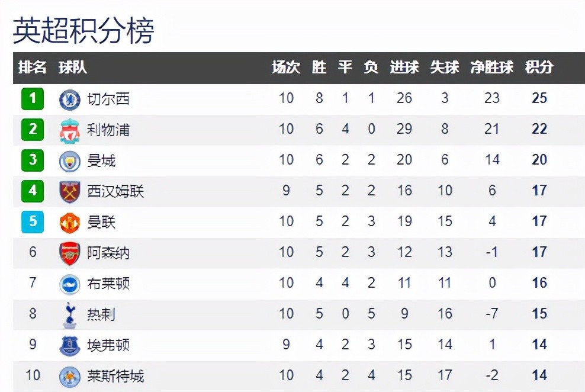
Task: Click the green rank 1 badge
Action: (33, 98)
